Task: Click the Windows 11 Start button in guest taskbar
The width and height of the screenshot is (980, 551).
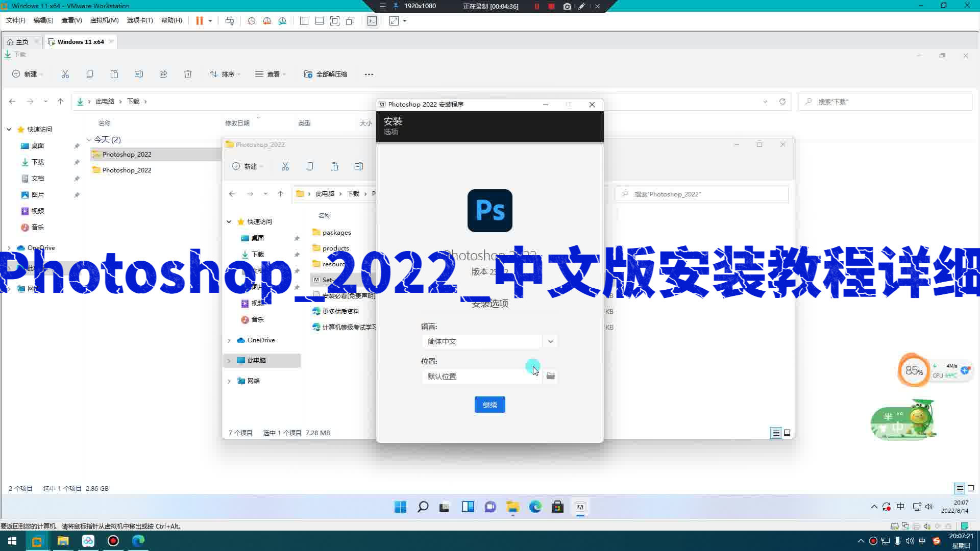Action: pos(401,507)
